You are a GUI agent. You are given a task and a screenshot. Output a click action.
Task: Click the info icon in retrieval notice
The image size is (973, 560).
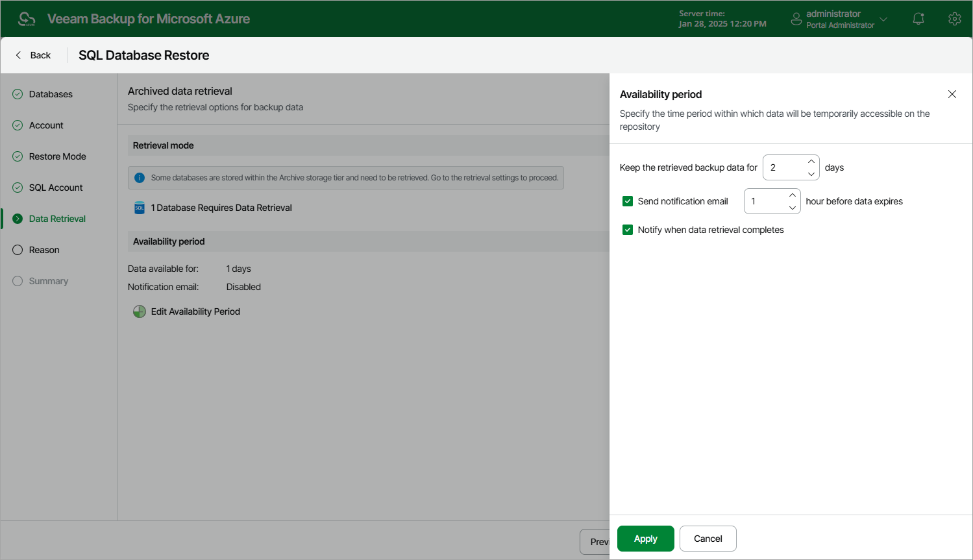point(140,178)
